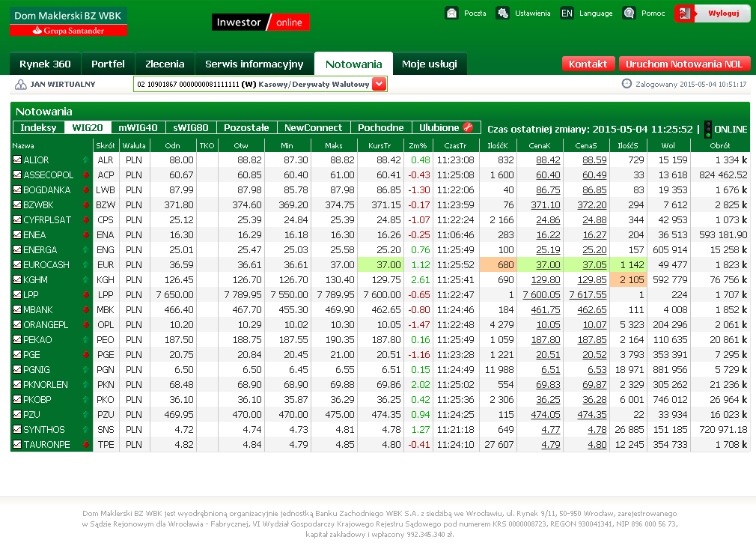Click orange highlighted IlośćS cell 2 105

click(x=628, y=279)
